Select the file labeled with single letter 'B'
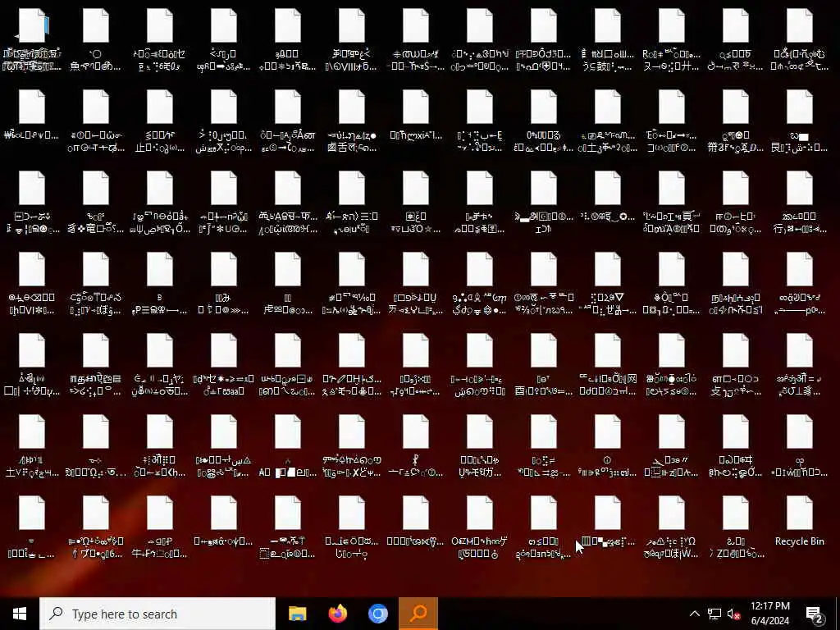 coord(160,284)
